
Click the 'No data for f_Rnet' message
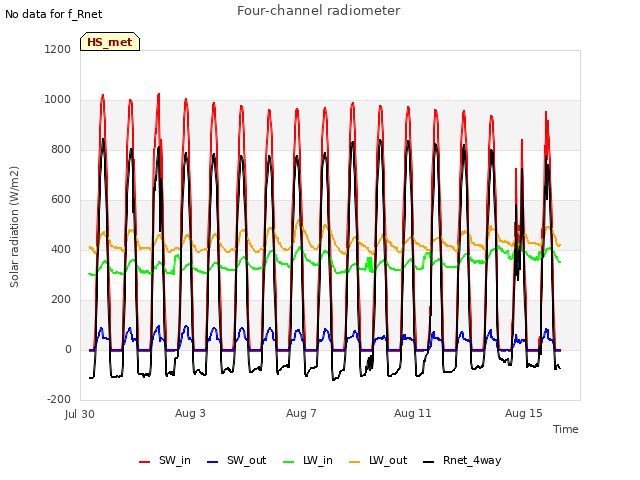(x=53, y=14)
